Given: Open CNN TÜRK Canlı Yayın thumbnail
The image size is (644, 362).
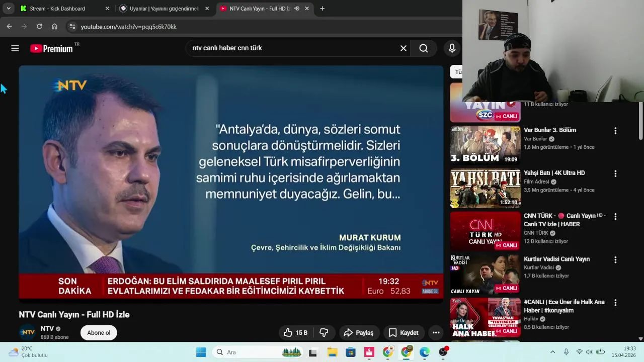Looking at the screenshot, I should tap(485, 231).
